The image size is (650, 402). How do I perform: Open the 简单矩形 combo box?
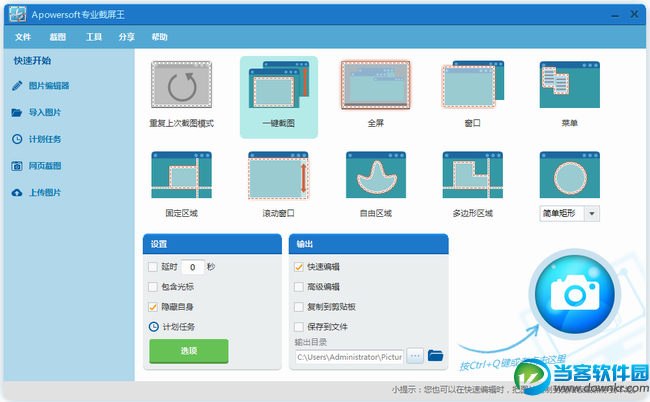click(x=570, y=213)
